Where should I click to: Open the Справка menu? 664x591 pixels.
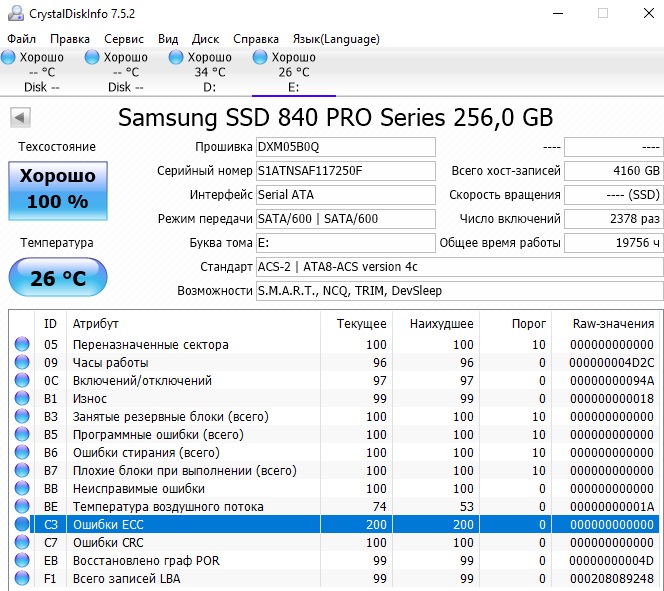point(256,39)
